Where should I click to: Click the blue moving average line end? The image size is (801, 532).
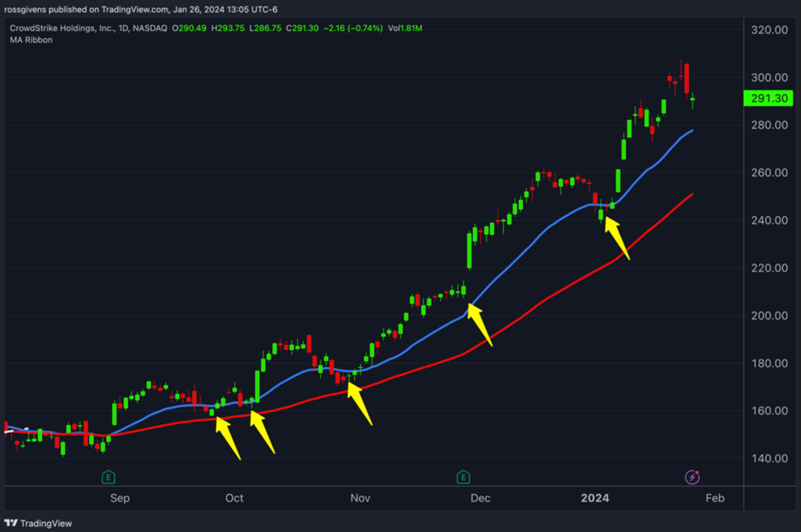coord(692,131)
